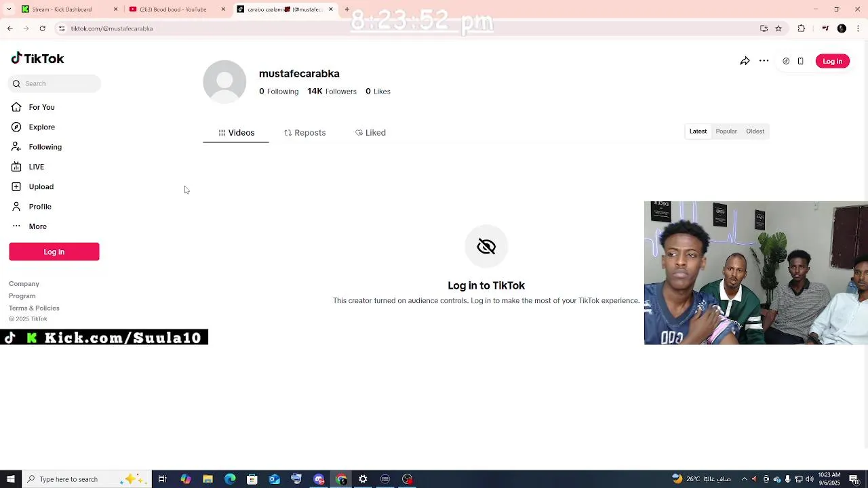Show hidden system tray icons
This screenshot has height=488, width=868.
[x=744, y=479]
